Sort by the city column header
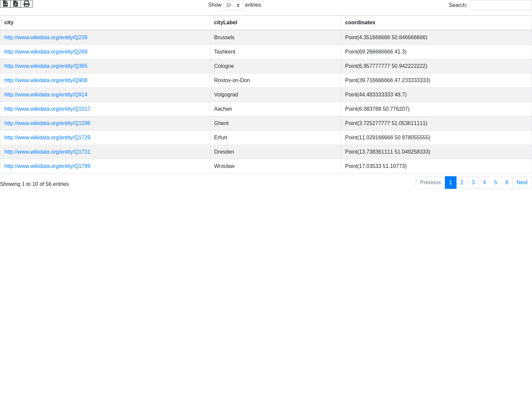The image size is (532, 399). [9, 23]
